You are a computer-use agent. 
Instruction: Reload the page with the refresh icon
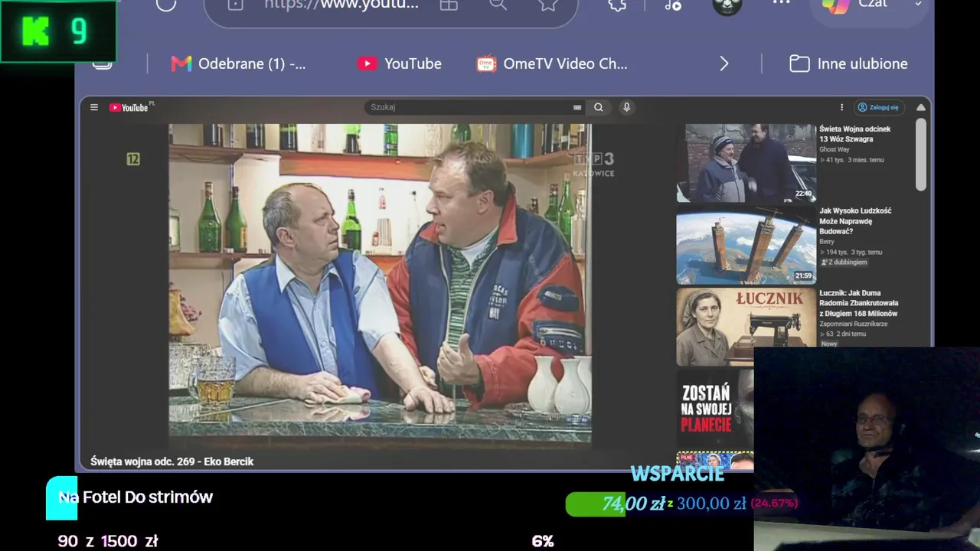click(166, 4)
